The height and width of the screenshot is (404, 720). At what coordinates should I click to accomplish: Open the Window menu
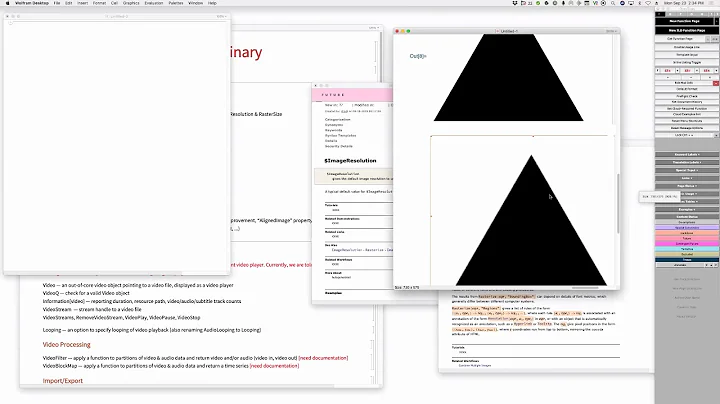(195, 3)
